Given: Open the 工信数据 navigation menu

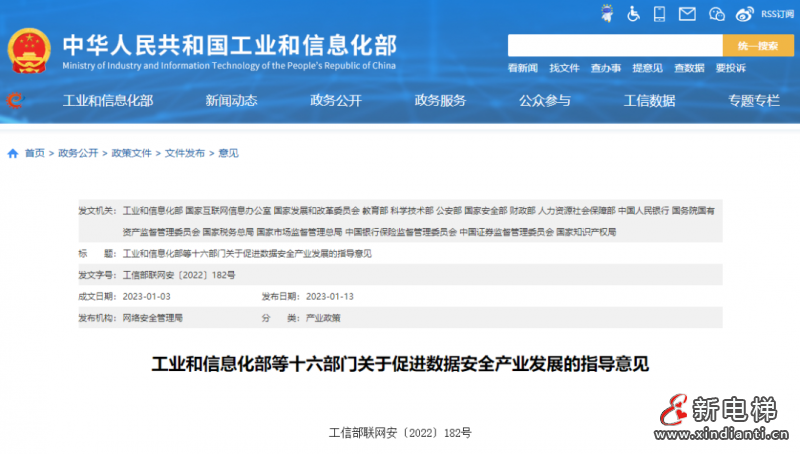Looking at the screenshot, I should coord(649,100).
